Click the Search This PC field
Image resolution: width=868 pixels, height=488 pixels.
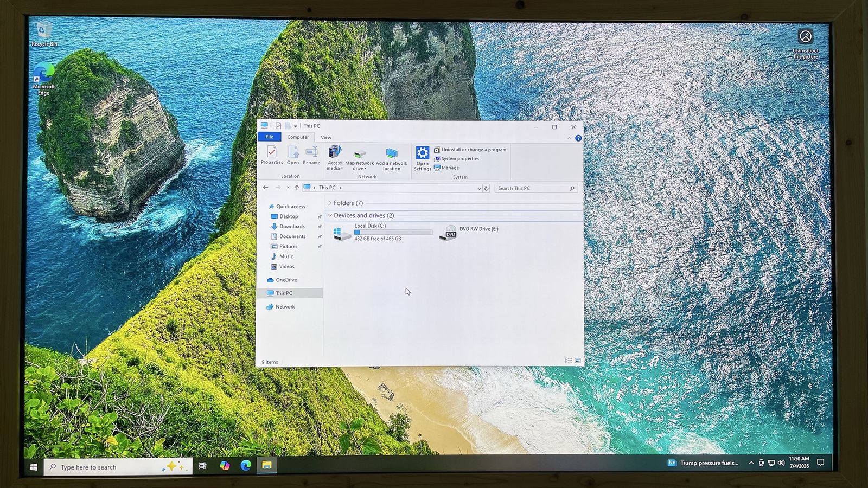(535, 188)
